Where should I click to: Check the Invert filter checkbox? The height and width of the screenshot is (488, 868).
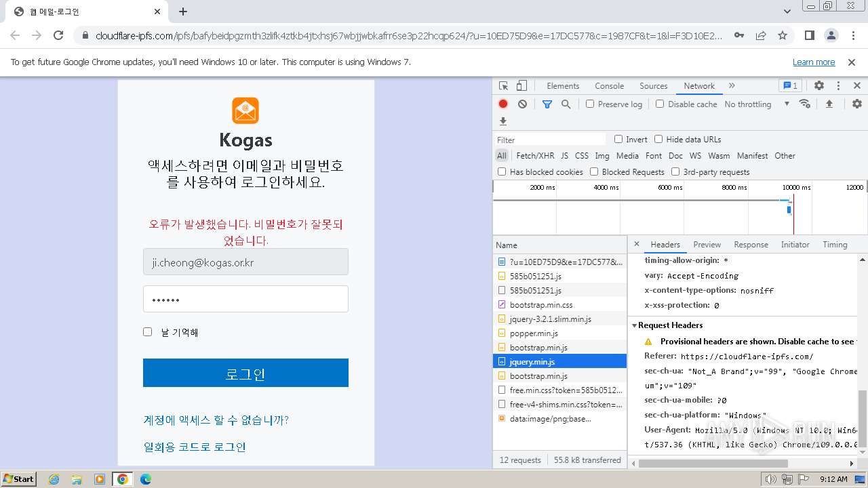[x=618, y=139]
